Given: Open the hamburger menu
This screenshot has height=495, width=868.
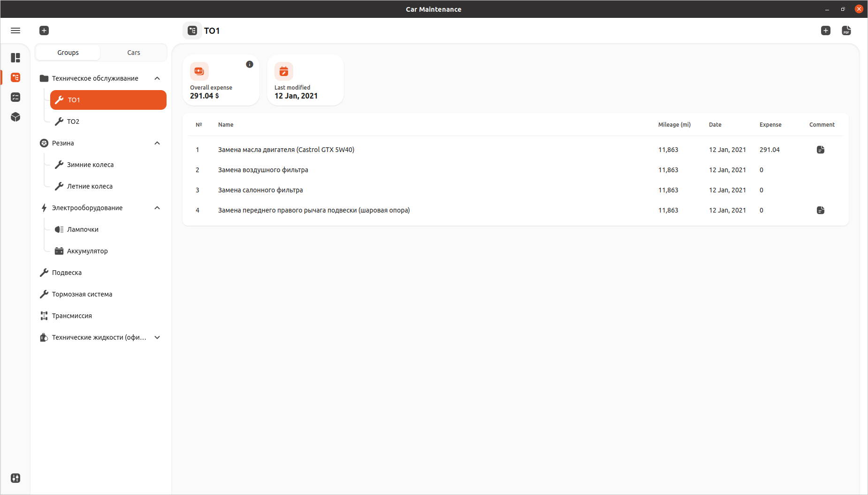Looking at the screenshot, I should (x=15, y=30).
